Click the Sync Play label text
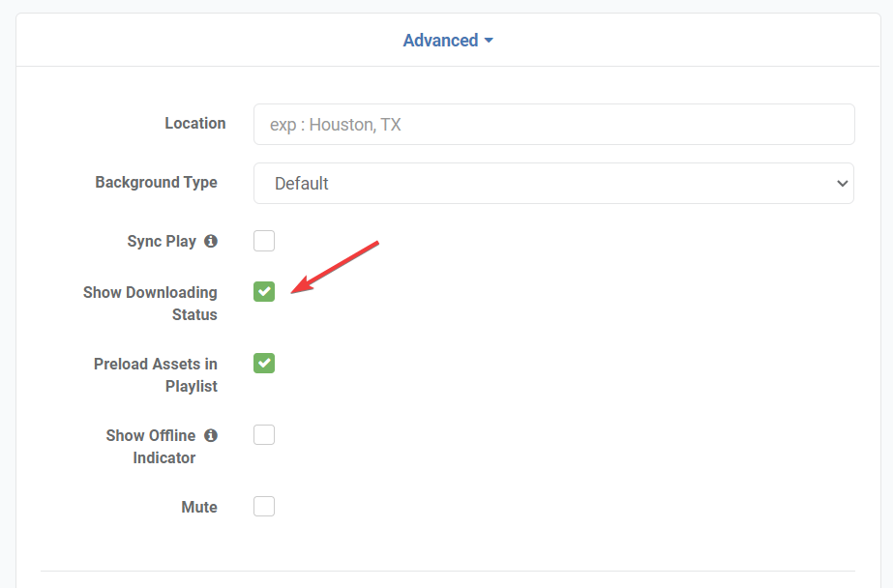The image size is (893, 588). 162,242
